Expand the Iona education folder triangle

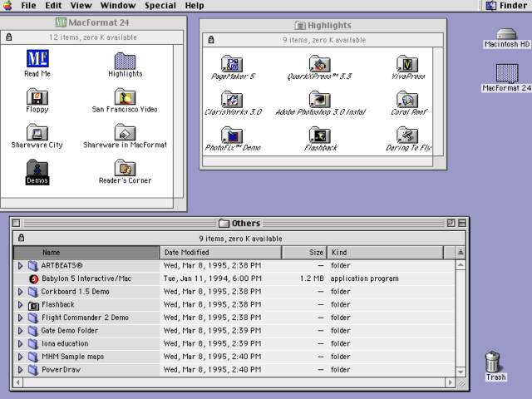20,343
